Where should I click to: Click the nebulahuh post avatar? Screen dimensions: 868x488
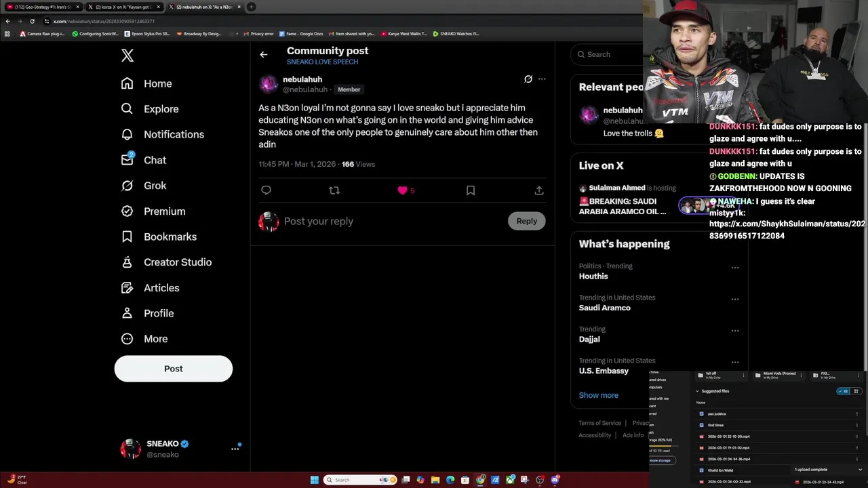269,84
